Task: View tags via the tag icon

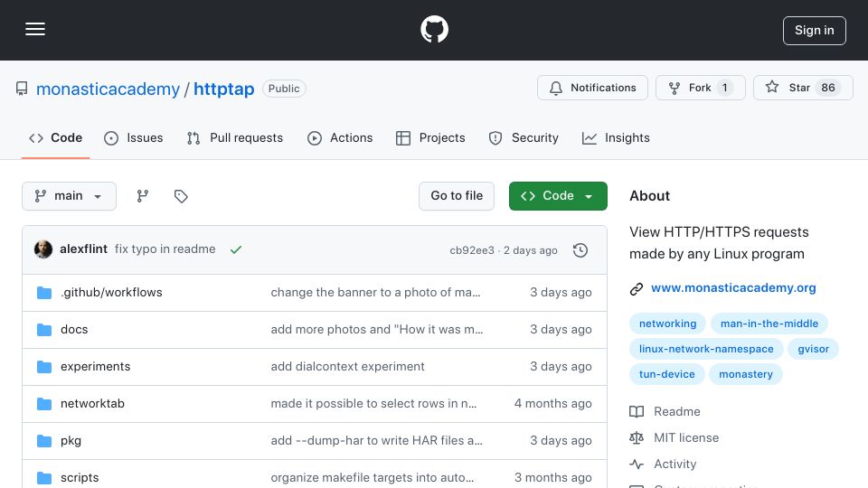Action: [181, 196]
